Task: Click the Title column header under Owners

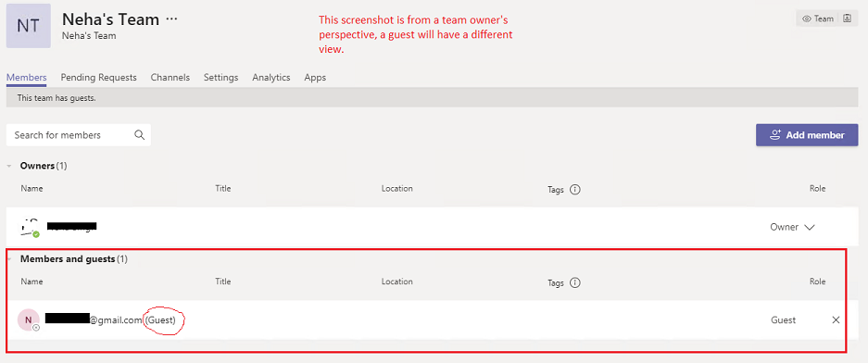Action: point(223,189)
